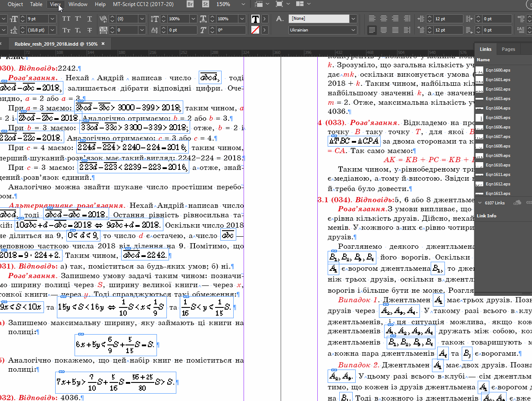Expand the Ukrainian language dropdown
532x401 pixels.
(353, 30)
